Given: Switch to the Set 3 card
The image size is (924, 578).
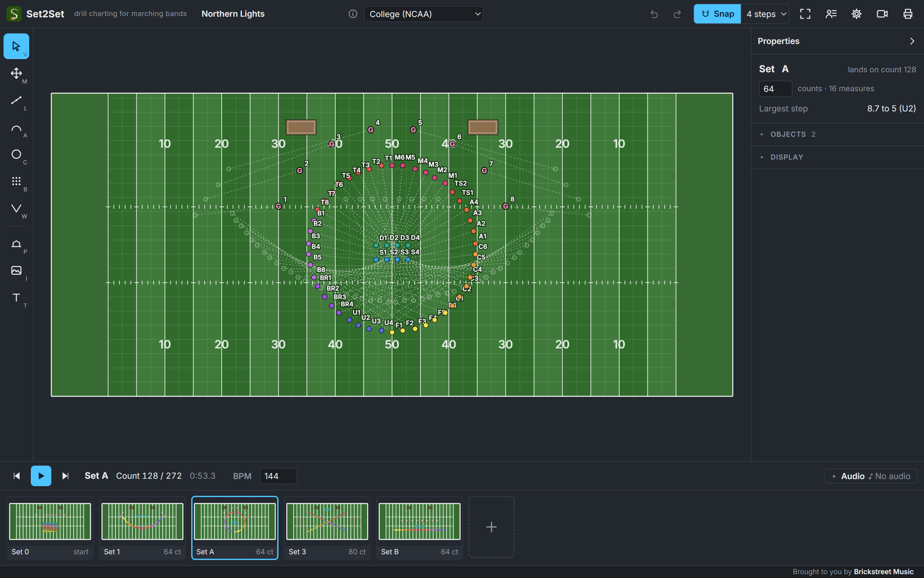Looking at the screenshot, I should pyautogui.click(x=327, y=528).
